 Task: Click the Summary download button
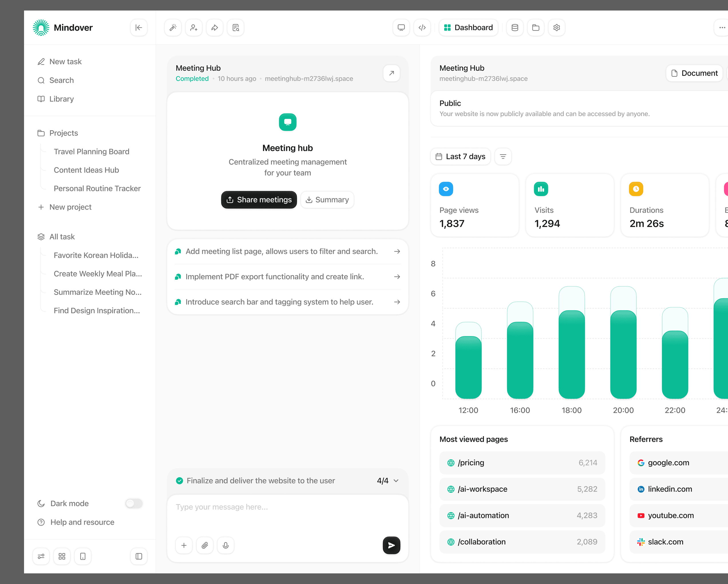[x=327, y=200]
